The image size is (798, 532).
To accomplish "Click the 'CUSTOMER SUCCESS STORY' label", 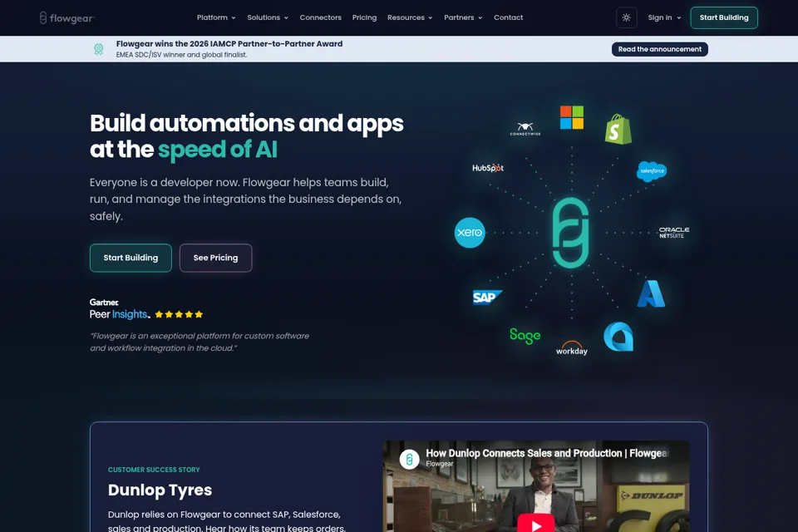I will (154, 470).
